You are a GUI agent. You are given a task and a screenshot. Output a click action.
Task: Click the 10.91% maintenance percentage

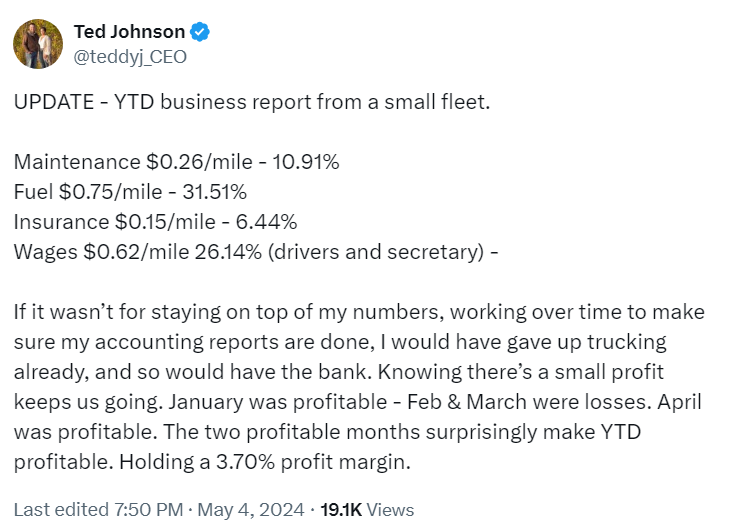[x=306, y=162]
